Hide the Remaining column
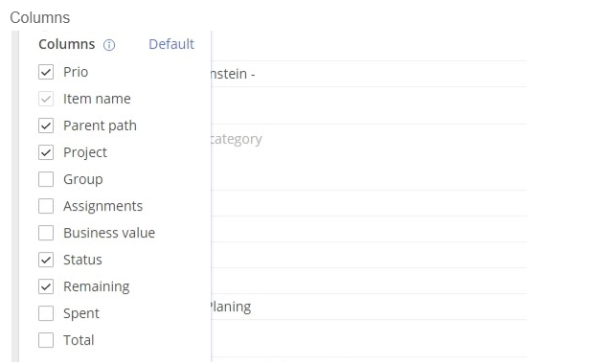 click(x=46, y=286)
